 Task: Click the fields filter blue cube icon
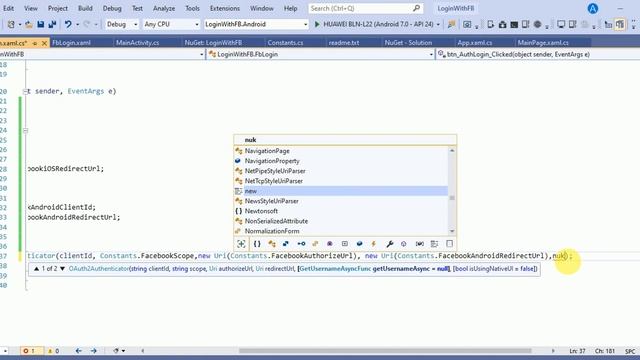pos(359,244)
